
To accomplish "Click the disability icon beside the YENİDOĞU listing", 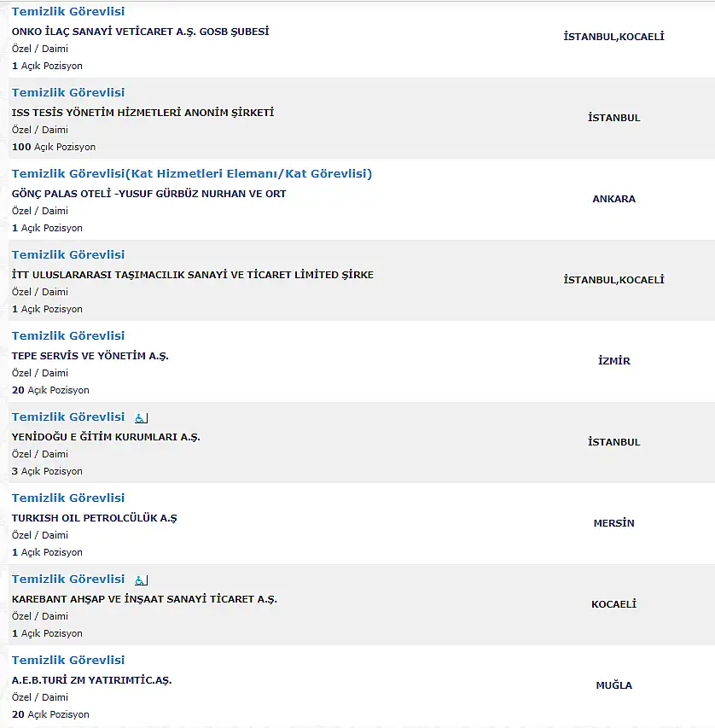I will 141,418.
